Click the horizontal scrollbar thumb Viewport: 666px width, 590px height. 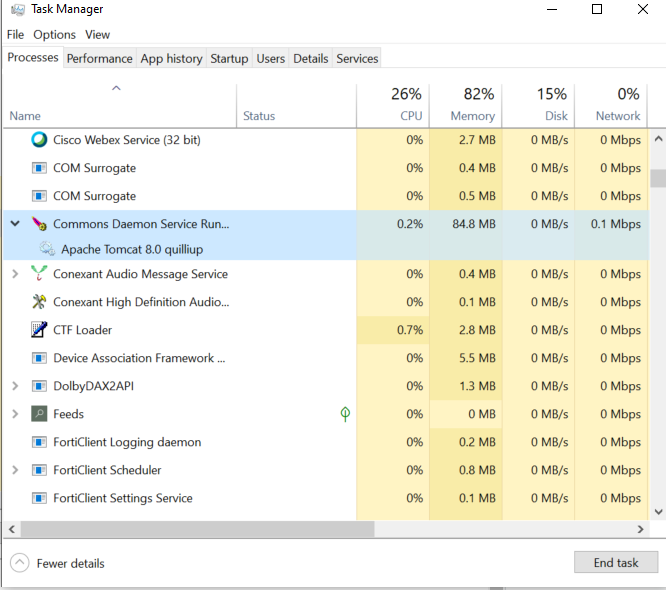coord(198,529)
